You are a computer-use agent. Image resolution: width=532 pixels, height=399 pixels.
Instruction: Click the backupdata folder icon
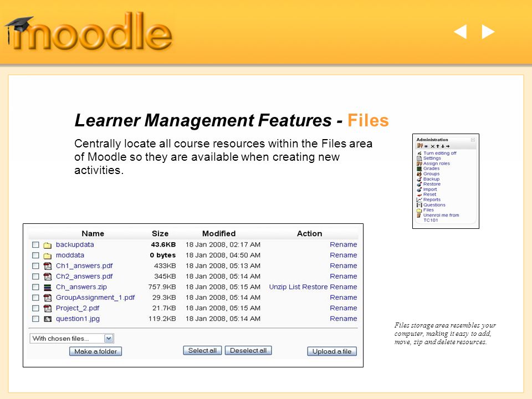(48, 245)
